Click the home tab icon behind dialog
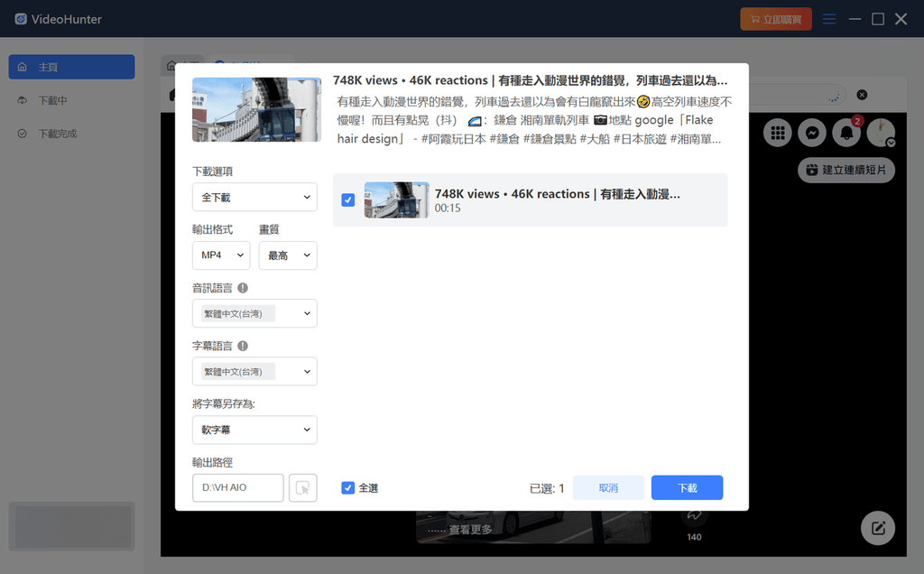Screen dimensions: 924x574 (171, 65)
